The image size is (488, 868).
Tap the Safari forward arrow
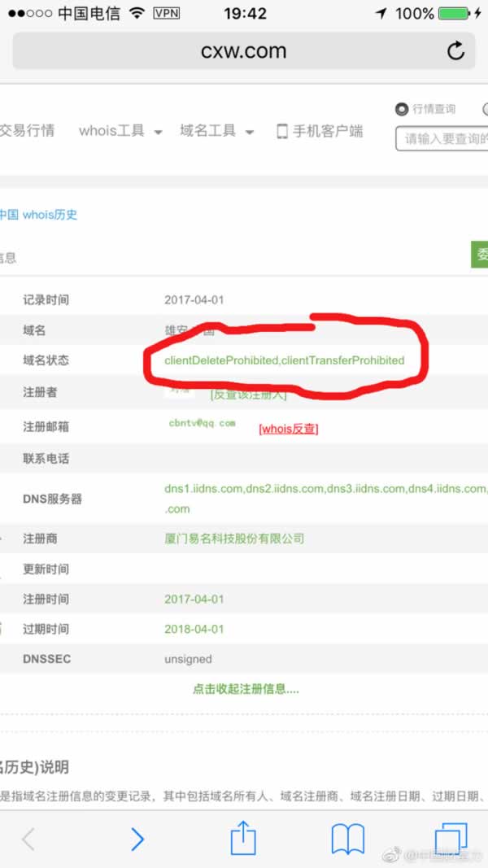[x=137, y=839]
